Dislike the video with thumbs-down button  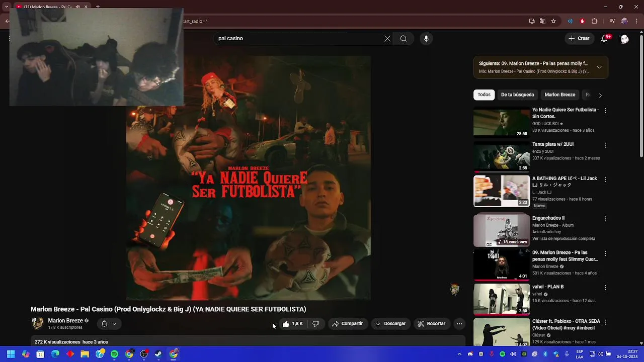point(315,324)
